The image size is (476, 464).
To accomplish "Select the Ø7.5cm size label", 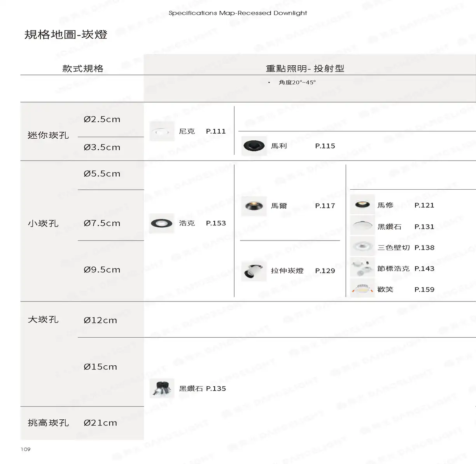I will pyautogui.click(x=102, y=223).
